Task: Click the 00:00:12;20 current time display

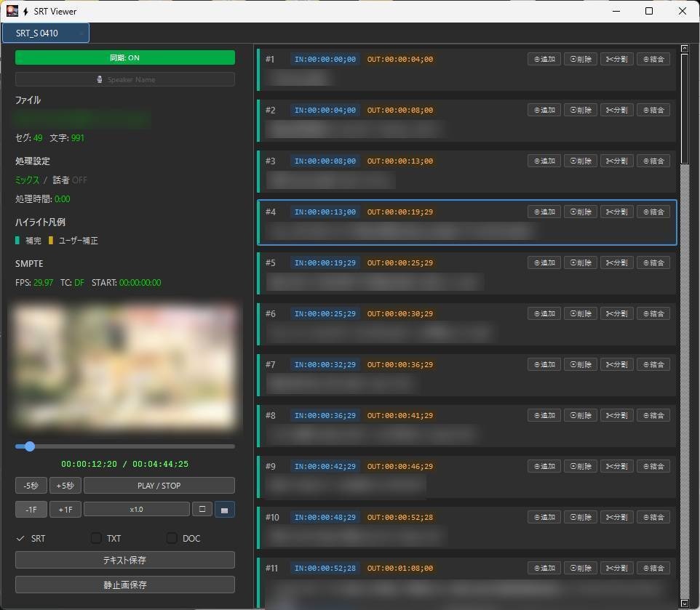Action: click(90, 464)
